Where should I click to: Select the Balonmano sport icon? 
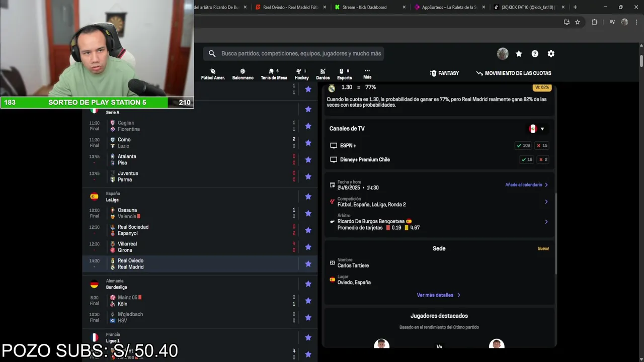(243, 74)
